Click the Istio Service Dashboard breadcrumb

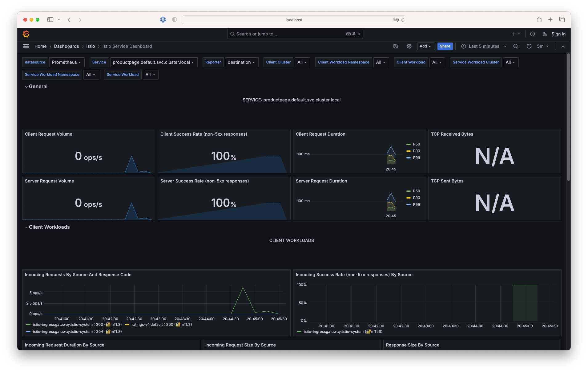127,46
